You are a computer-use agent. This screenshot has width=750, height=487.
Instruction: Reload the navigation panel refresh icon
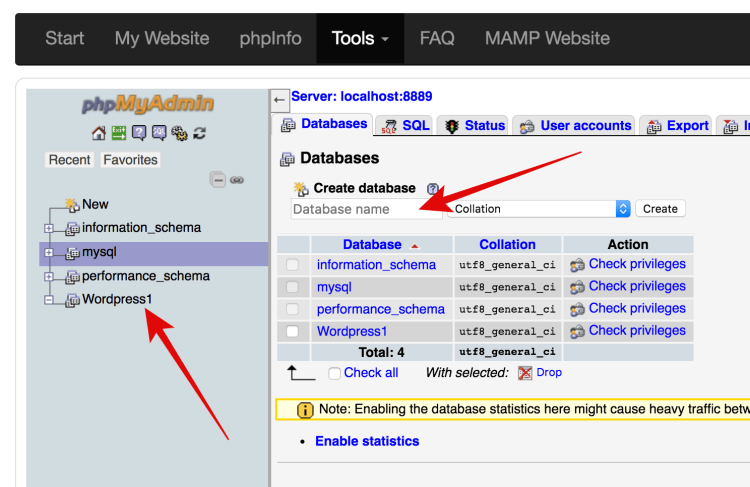point(199,133)
